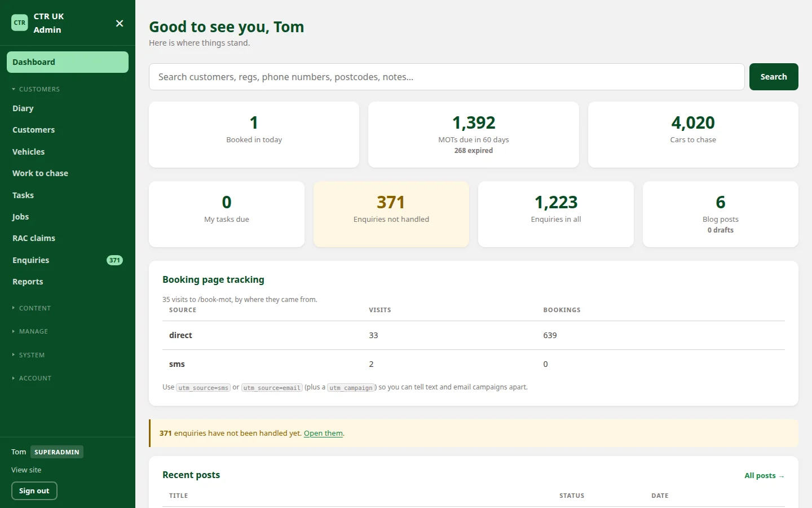Click the utm_source=email code snippet

point(272,388)
